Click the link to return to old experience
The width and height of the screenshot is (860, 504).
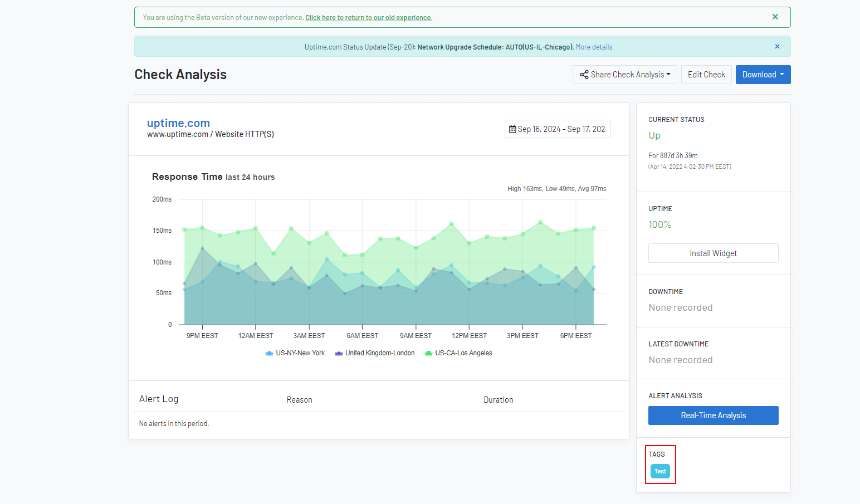[369, 18]
